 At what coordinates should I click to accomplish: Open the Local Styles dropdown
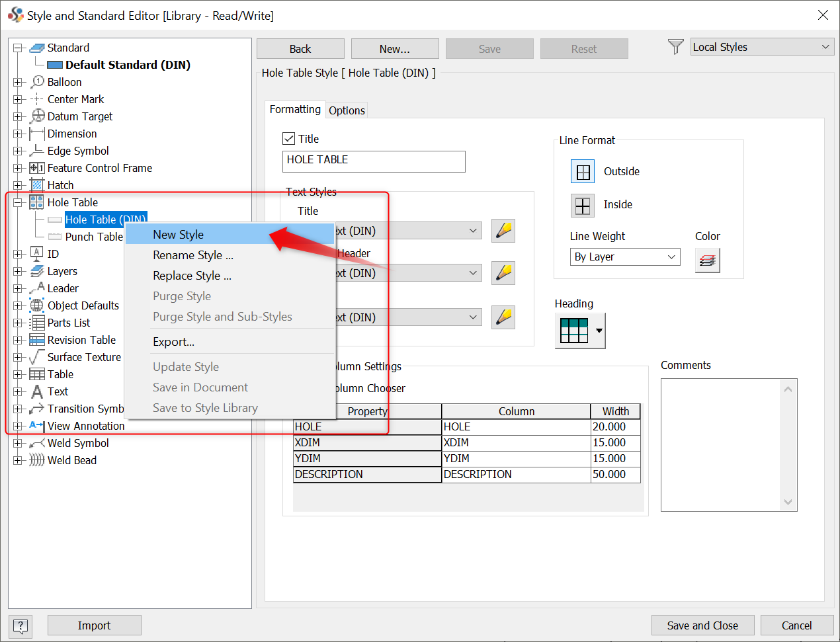click(761, 46)
